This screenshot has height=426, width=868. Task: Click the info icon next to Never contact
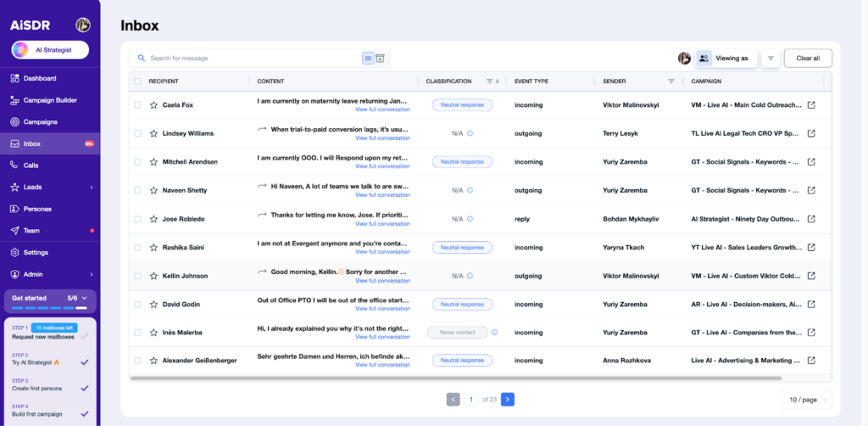(494, 333)
